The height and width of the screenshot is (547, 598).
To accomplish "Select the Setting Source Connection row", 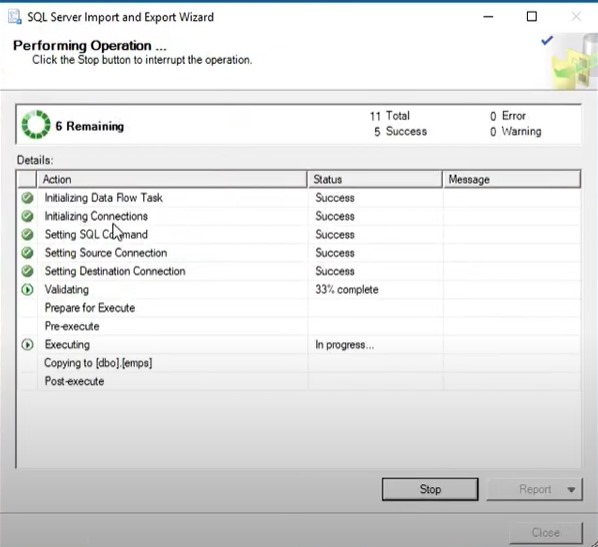I will coord(299,253).
